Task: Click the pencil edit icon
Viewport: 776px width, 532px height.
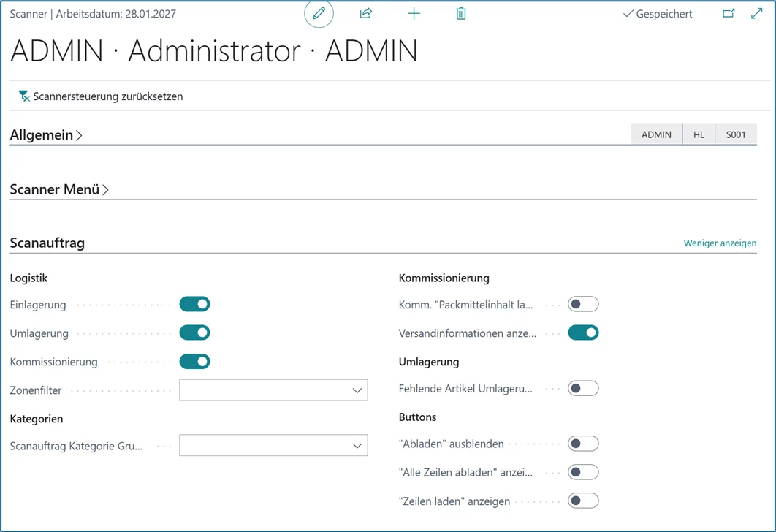Action: point(319,14)
